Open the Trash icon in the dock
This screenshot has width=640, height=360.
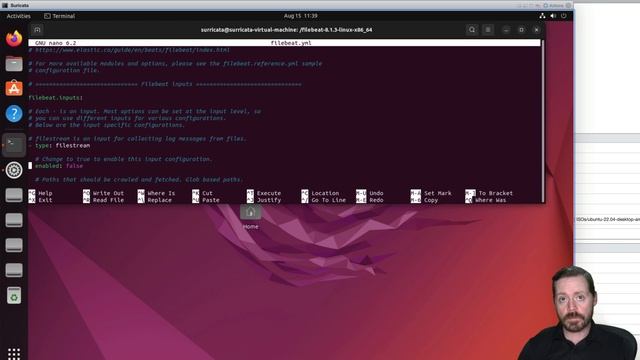point(14,296)
